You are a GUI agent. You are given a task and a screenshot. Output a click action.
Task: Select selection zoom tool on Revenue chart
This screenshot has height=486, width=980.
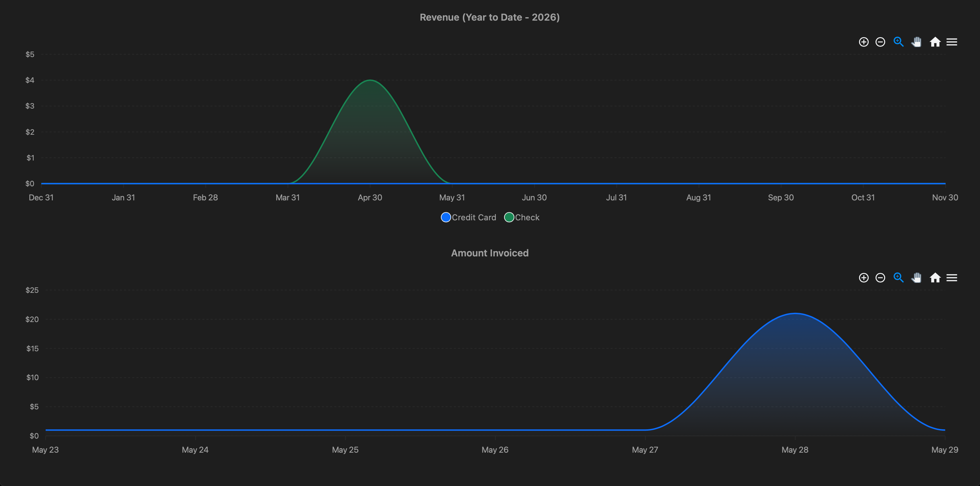point(899,42)
